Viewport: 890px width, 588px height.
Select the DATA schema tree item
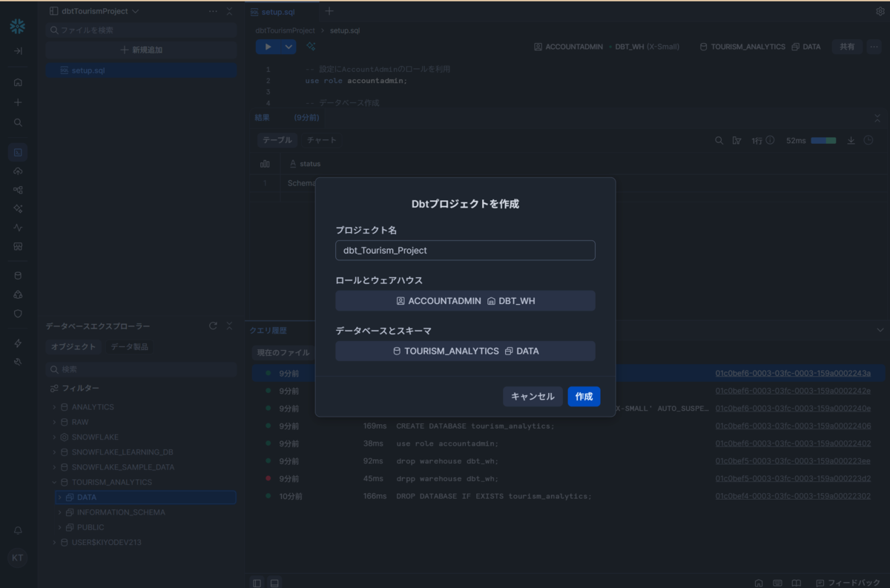click(145, 498)
